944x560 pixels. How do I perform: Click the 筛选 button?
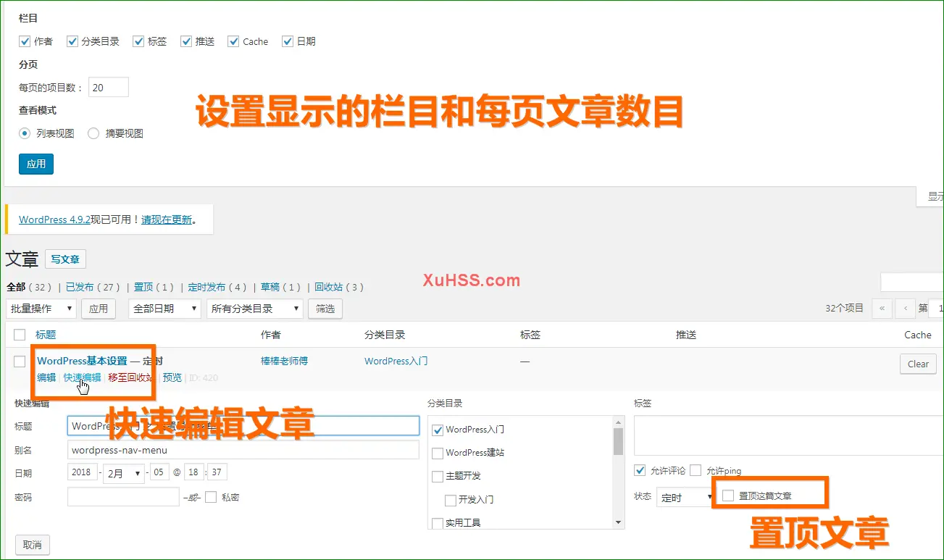coord(325,309)
